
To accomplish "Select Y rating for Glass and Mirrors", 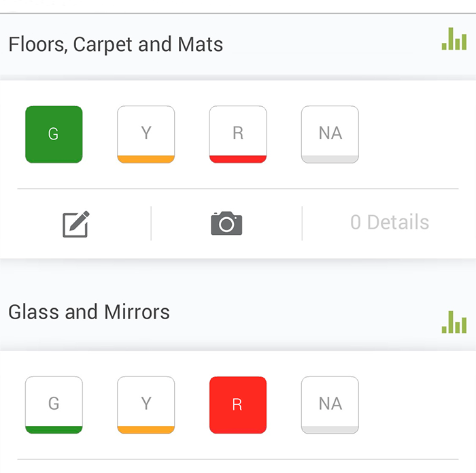I will click(146, 403).
